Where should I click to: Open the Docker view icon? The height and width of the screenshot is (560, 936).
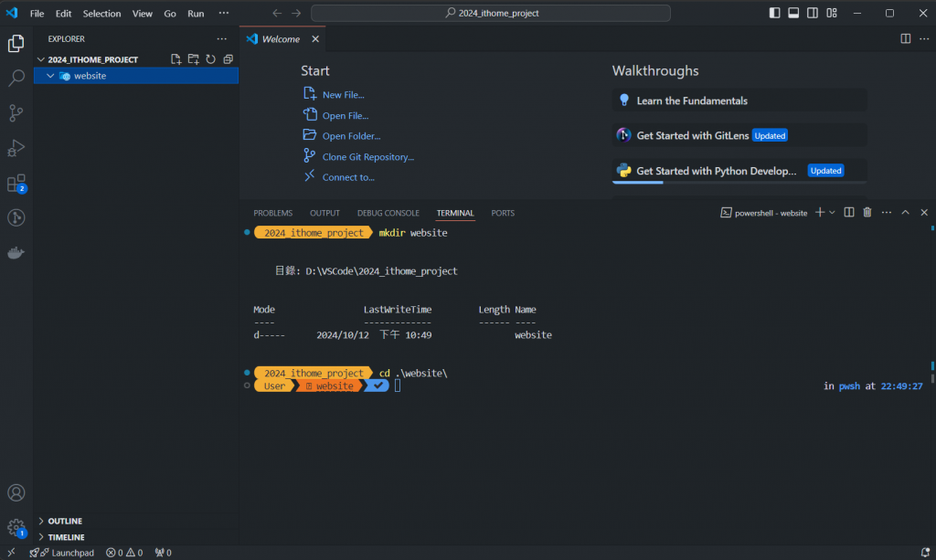tap(16, 253)
